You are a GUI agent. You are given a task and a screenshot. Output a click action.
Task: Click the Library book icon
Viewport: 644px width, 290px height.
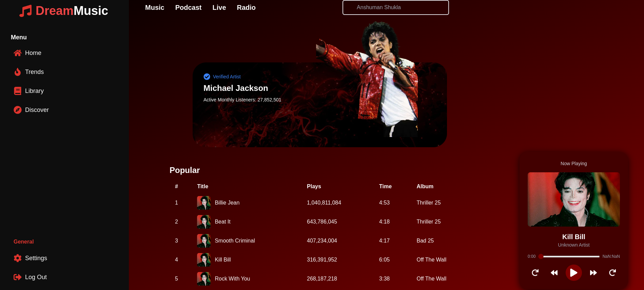coord(18,91)
